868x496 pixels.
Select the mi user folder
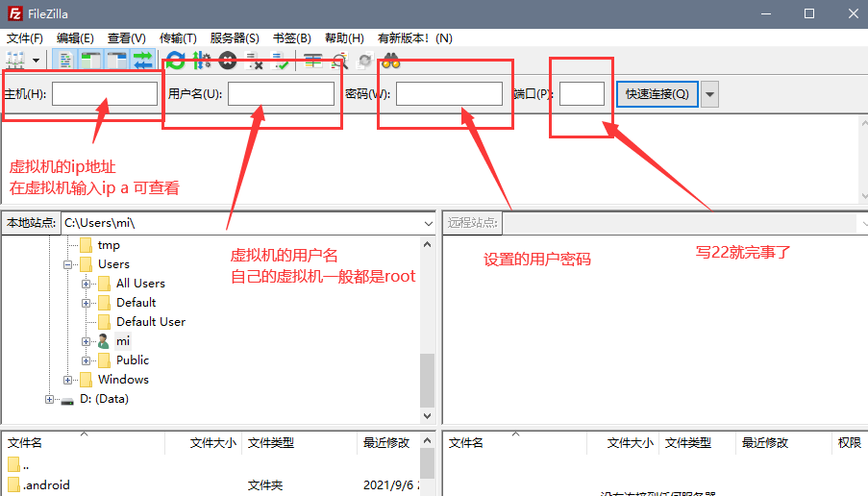[x=123, y=341]
